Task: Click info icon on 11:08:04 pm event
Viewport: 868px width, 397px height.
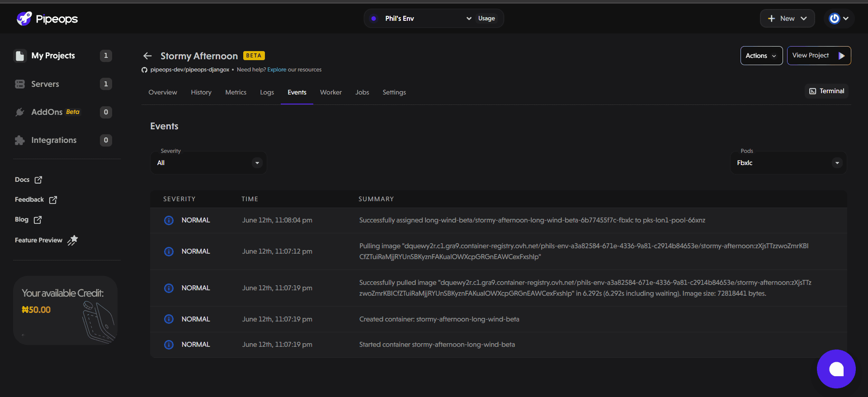Action: [169, 220]
